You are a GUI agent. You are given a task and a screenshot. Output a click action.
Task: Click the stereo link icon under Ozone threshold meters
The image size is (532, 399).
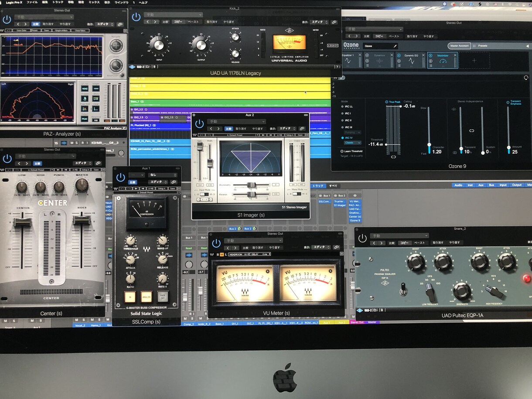393,157
